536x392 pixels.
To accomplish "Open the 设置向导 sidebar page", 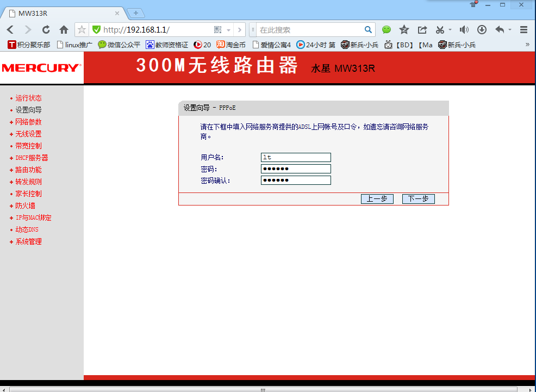I will click(28, 110).
